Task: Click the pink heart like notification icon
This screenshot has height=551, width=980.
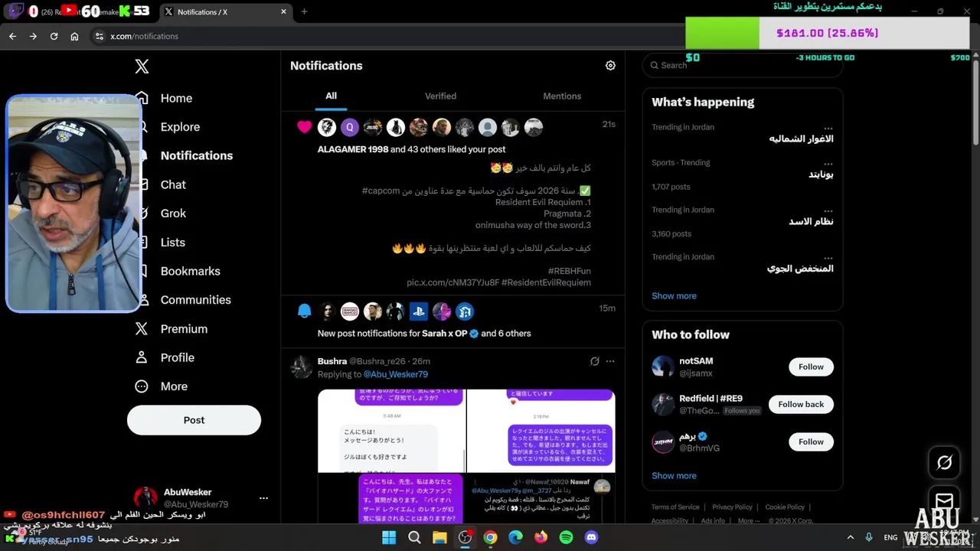Action: pos(305,127)
